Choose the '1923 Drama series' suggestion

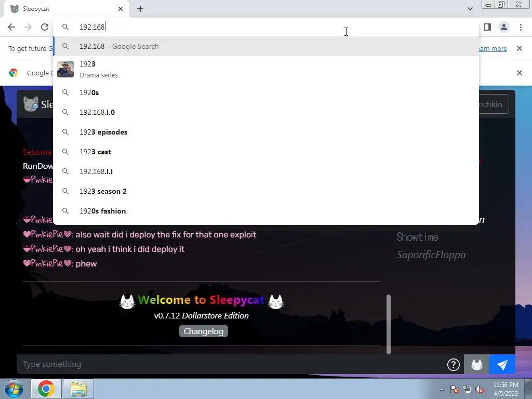[266, 69]
